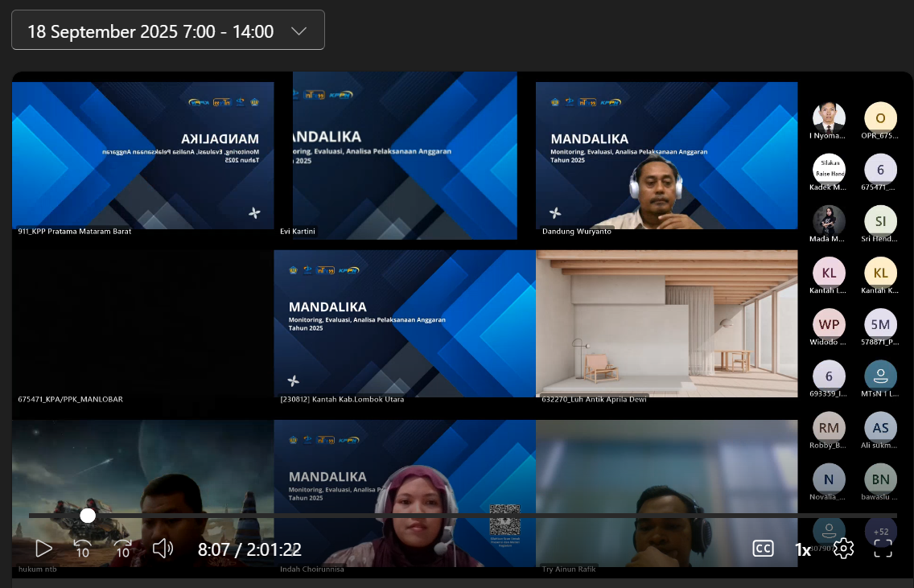Viewport: 914px width, 588px height.
Task: Play the meeting recording
Action: (43, 549)
